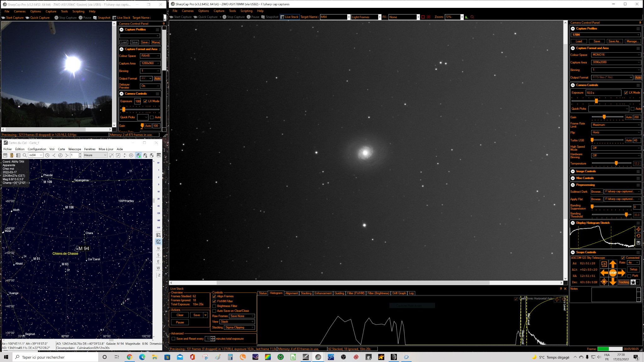Slew scope up with up arrow

(613, 264)
